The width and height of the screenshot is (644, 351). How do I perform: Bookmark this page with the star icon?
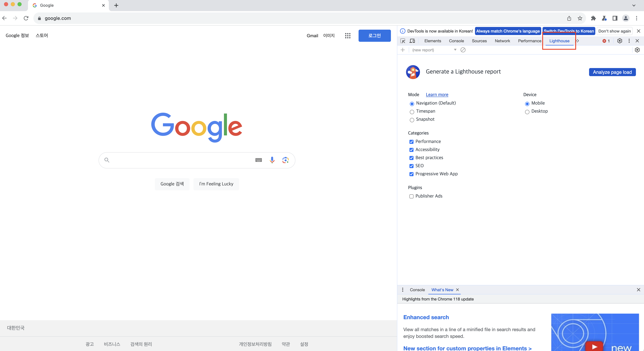click(580, 18)
